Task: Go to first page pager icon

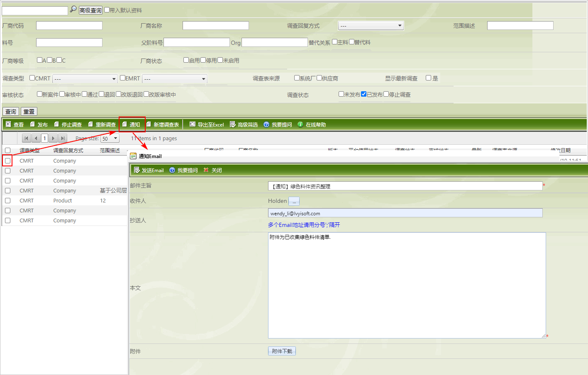Action: pyautogui.click(x=27, y=138)
